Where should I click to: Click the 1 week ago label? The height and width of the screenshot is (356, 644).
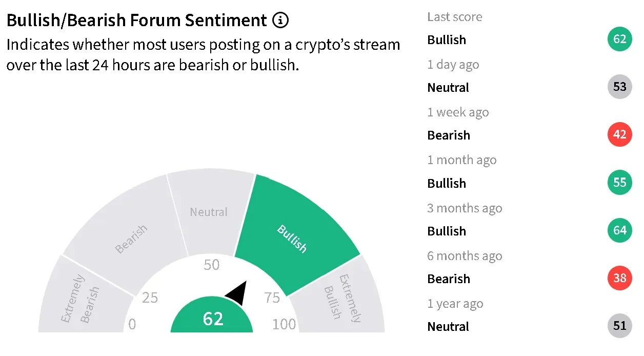point(458,112)
